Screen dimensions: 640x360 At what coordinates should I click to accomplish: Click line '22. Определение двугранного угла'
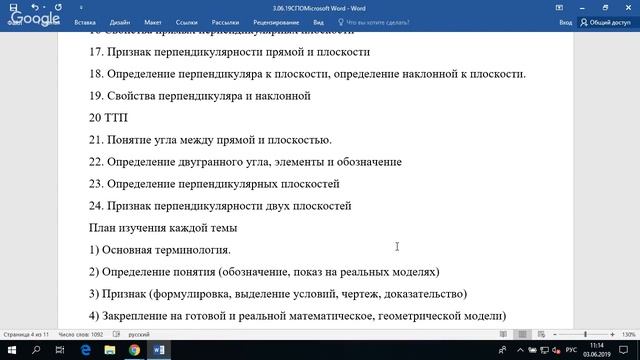coord(245,162)
